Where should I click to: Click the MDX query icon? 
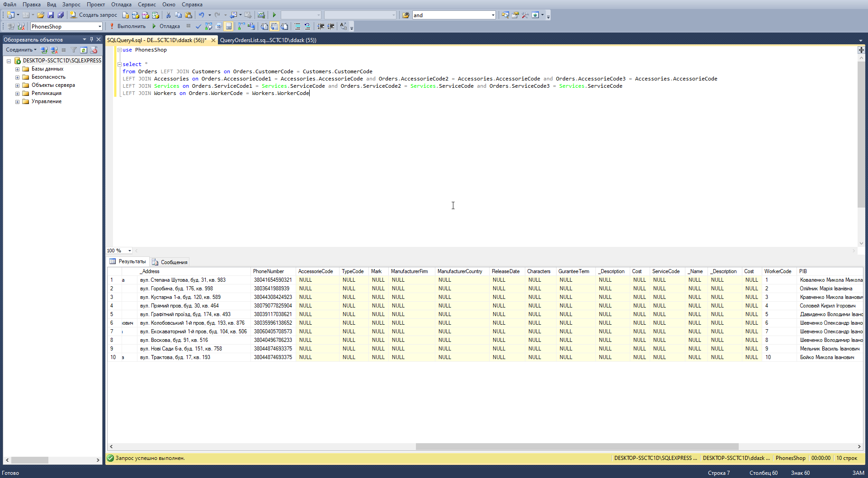(x=135, y=15)
